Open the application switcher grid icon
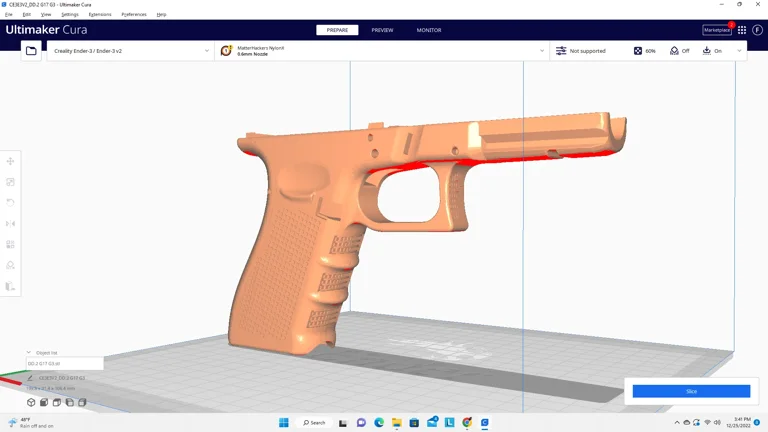The image size is (768, 432). coord(742,30)
